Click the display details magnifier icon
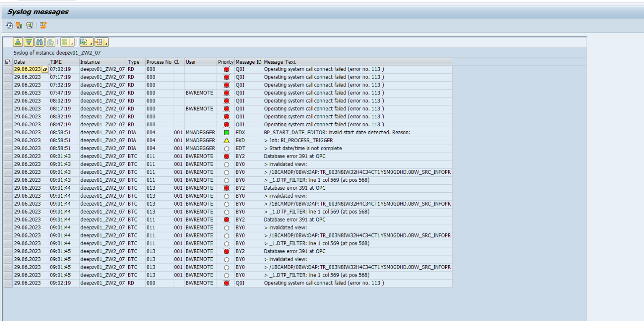Screen dimensions: 644x321 29,25
